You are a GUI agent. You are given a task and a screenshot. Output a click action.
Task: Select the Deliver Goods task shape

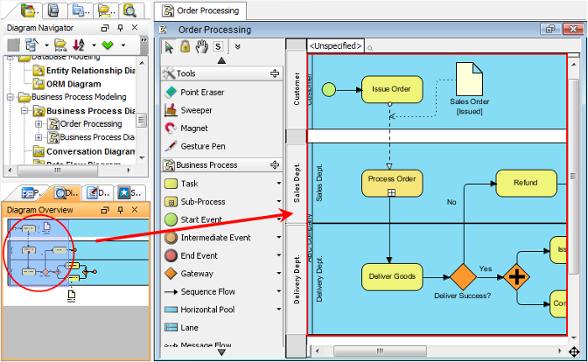point(392,277)
